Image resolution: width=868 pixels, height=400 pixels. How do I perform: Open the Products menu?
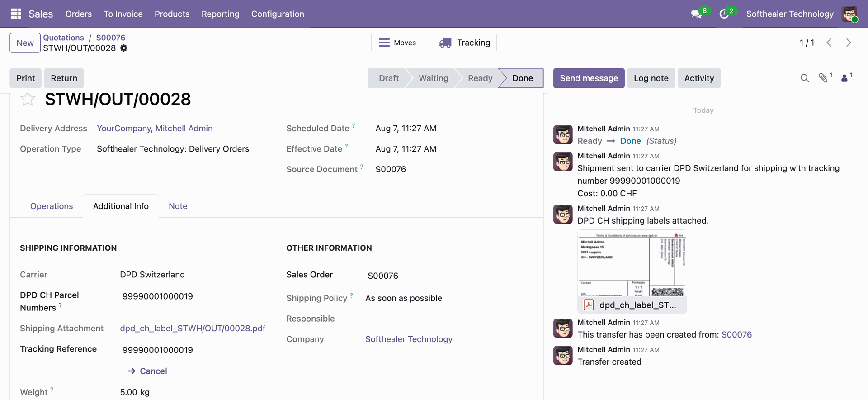click(x=172, y=14)
